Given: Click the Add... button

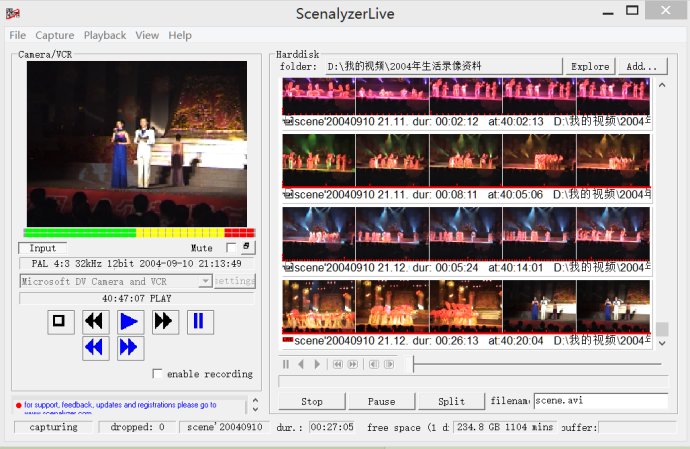Looking at the screenshot, I should pos(642,66).
